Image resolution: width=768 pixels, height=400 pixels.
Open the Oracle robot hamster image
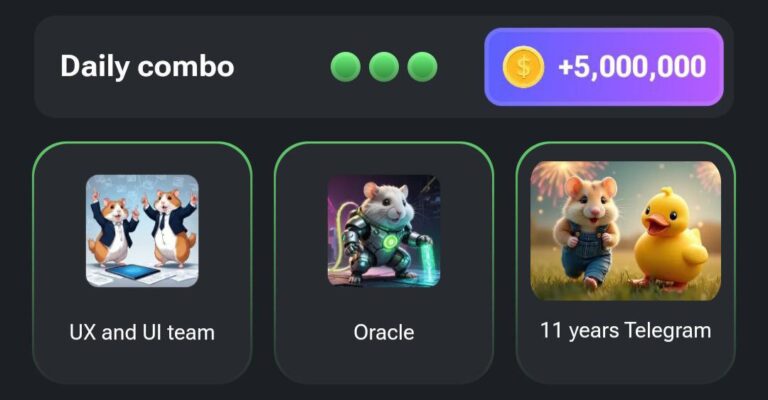[x=384, y=231]
